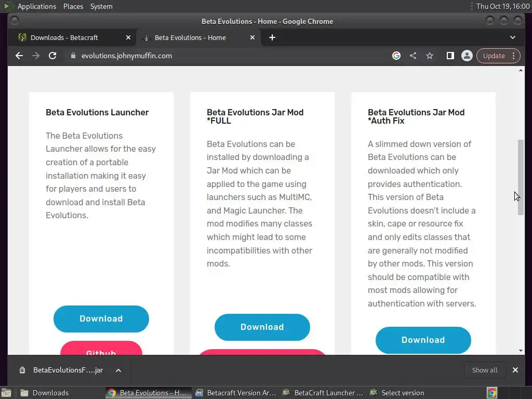
Task: Open Chrome side panel
Action: (450, 56)
